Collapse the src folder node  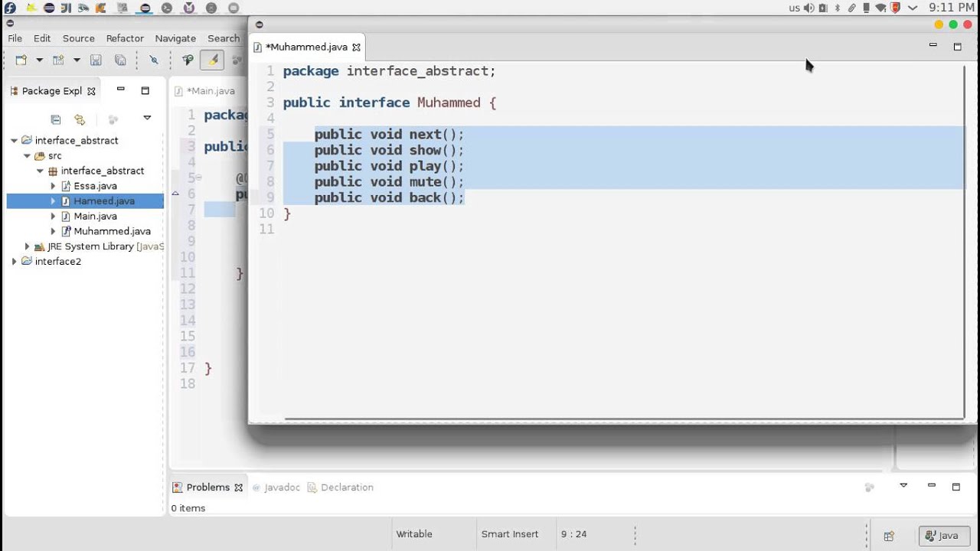27,156
